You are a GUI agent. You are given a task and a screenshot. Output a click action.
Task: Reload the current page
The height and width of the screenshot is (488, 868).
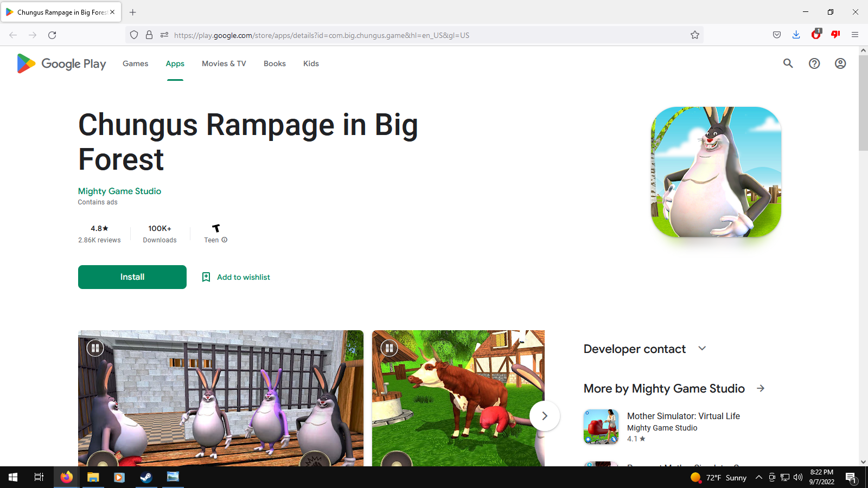52,35
